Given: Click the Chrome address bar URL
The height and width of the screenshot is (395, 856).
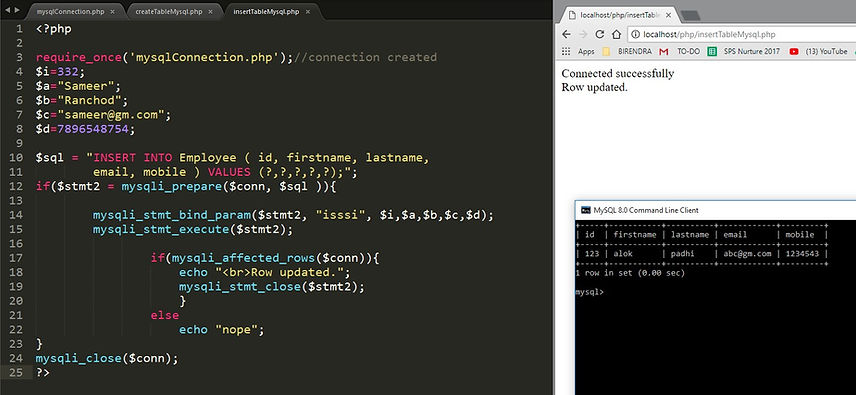Looking at the screenshot, I should [709, 34].
